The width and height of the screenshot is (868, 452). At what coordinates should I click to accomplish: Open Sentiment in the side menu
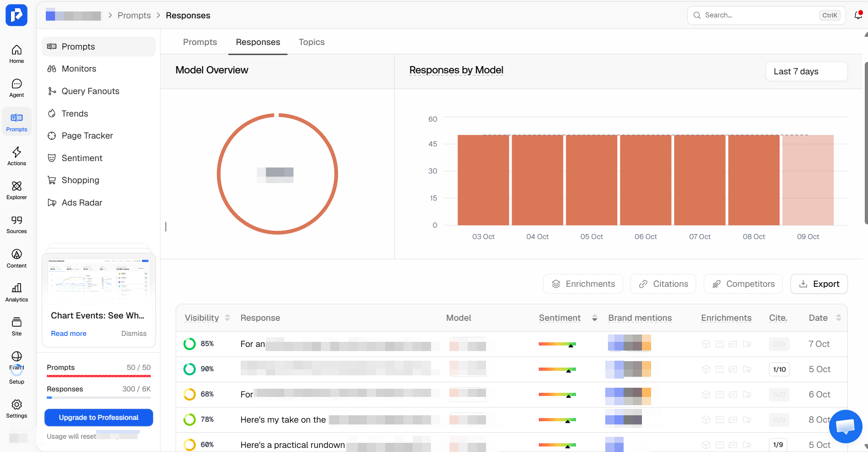99,158
